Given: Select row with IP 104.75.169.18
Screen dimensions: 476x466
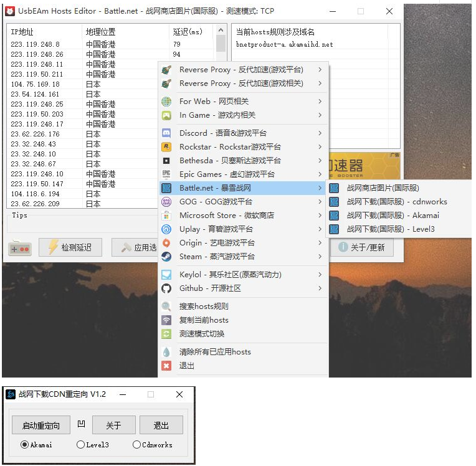Looking at the screenshot, I should (x=83, y=84).
